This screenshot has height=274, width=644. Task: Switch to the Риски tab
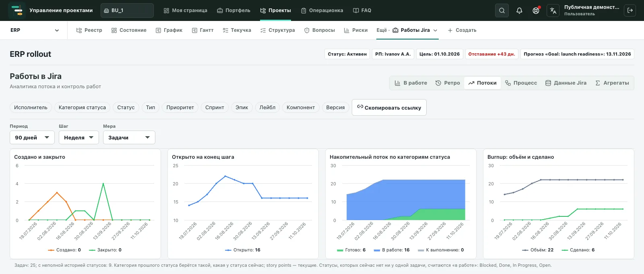click(x=356, y=30)
